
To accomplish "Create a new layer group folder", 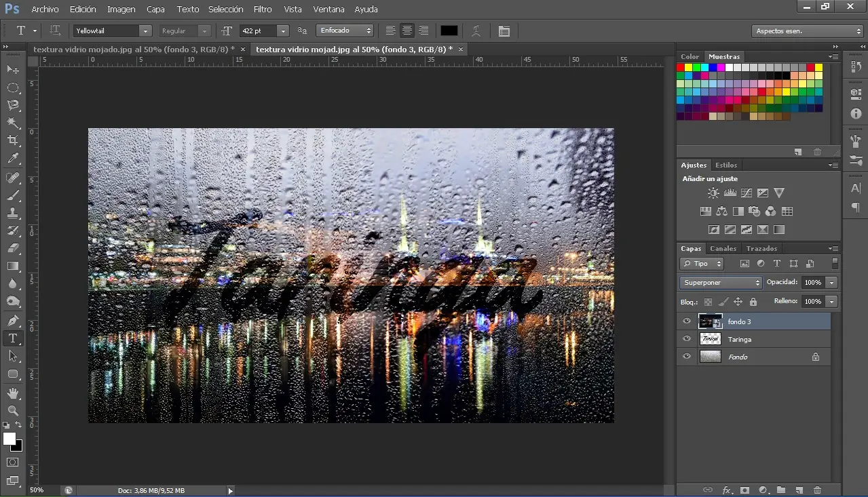I will (x=780, y=490).
